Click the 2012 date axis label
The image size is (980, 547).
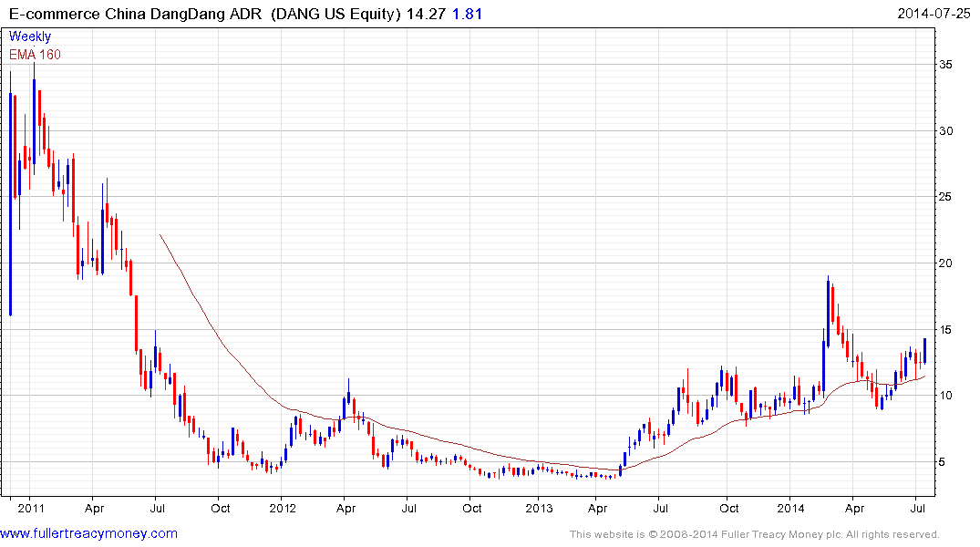(x=283, y=508)
